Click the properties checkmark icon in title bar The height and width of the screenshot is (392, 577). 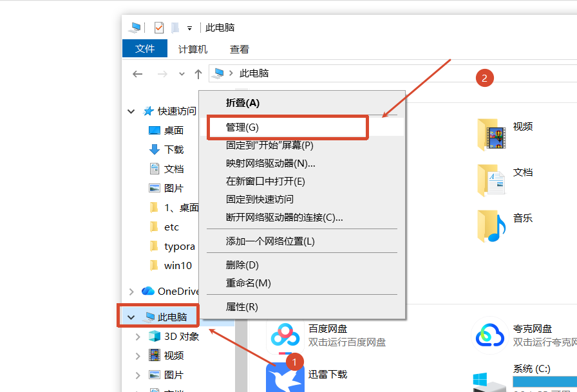(159, 28)
